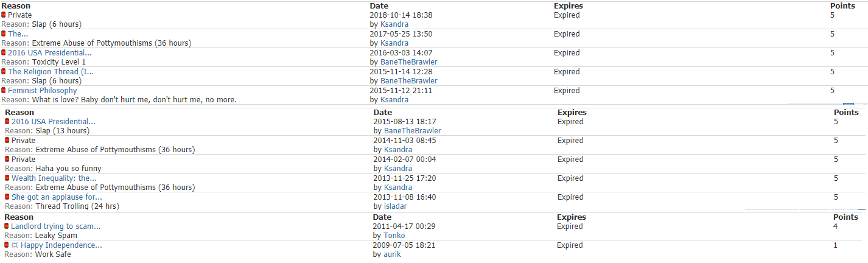Open The Religion Thread link
Screen dimensions: 868x263
coord(51,72)
